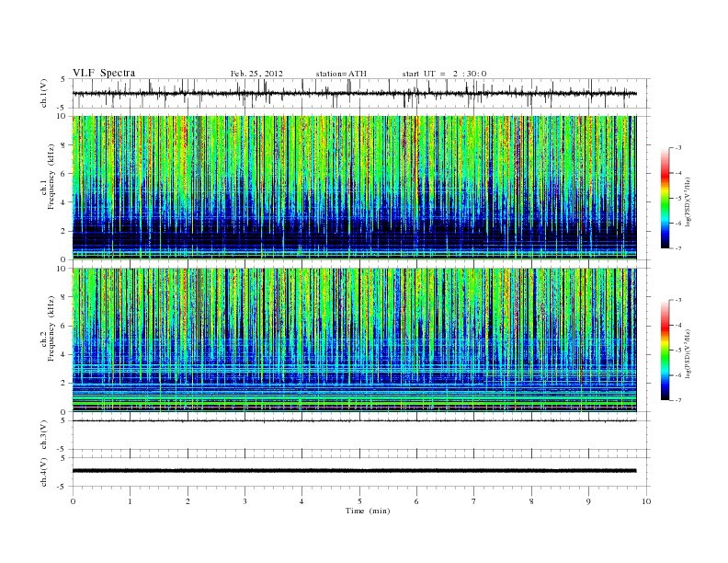Screen dimensions: 728x563
Task: Click the ch.4 waveform trace band
Action: click(354, 471)
